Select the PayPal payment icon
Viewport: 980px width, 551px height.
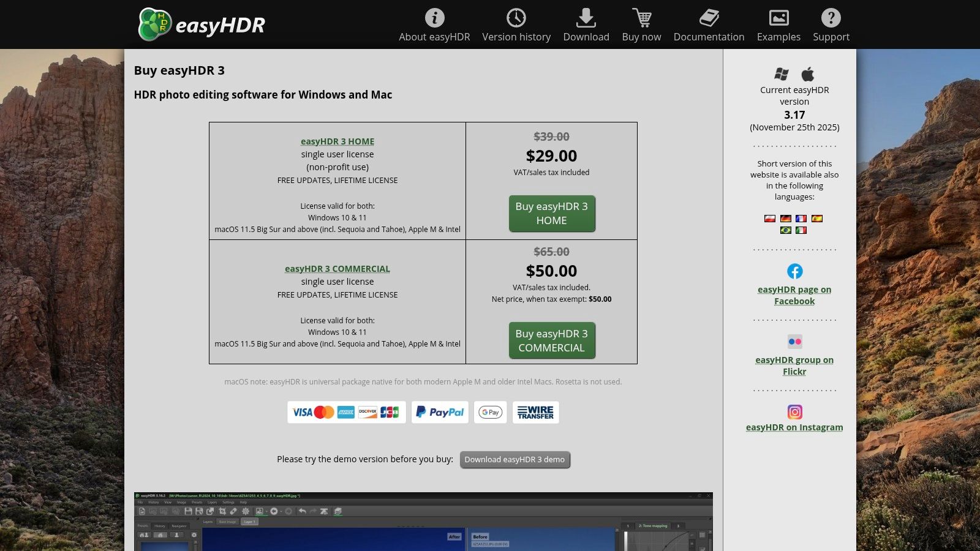point(439,412)
